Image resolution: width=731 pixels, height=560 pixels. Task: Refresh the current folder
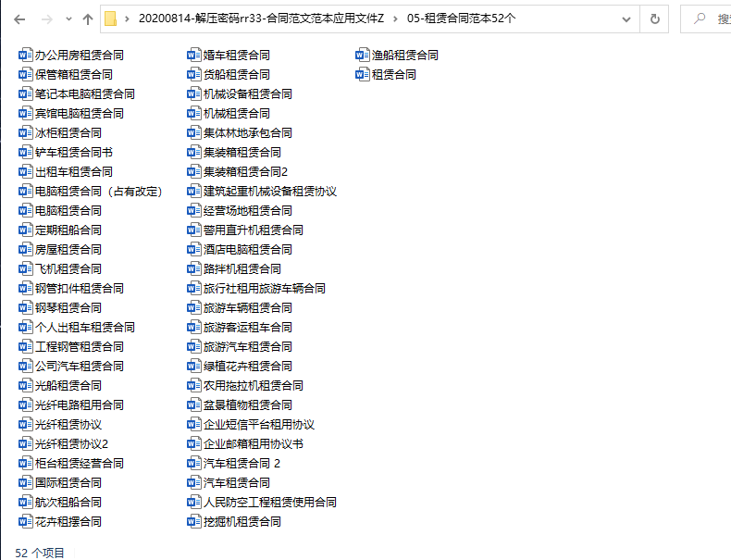655,19
